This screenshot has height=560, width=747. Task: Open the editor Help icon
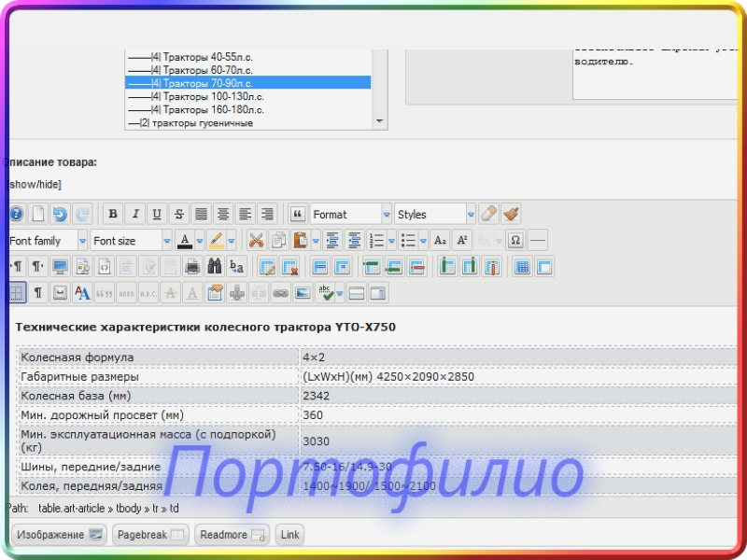click(x=16, y=215)
